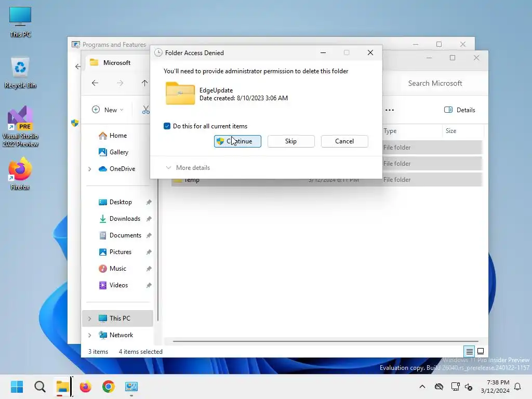The width and height of the screenshot is (532, 399).
Task: Expand the Network tree node
Action: coord(89,335)
